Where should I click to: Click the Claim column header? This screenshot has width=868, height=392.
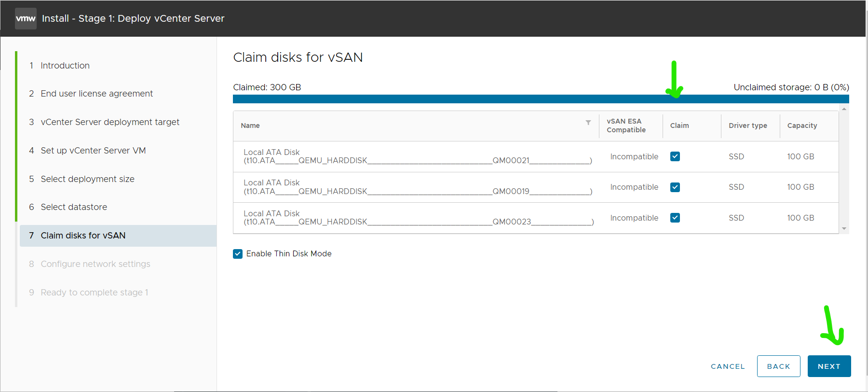pyautogui.click(x=679, y=126)
